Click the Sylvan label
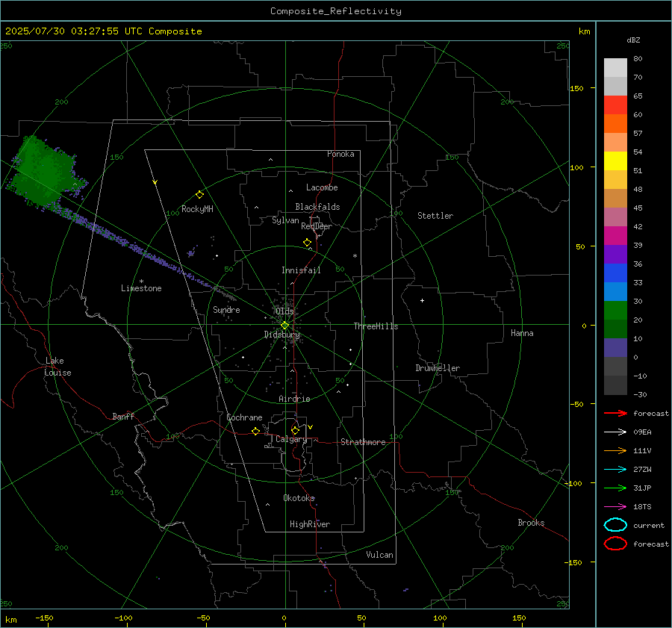Screen dimensions: 672x628 coord(285,220)
